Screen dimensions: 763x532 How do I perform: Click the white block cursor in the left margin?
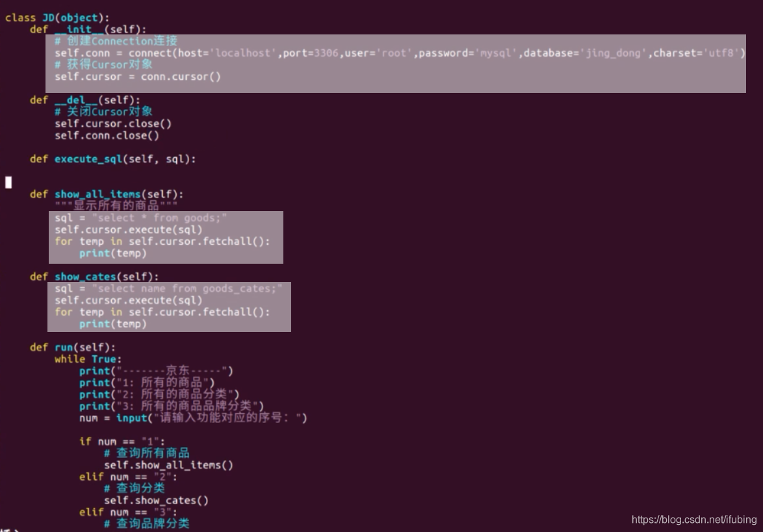pos(8,183)
